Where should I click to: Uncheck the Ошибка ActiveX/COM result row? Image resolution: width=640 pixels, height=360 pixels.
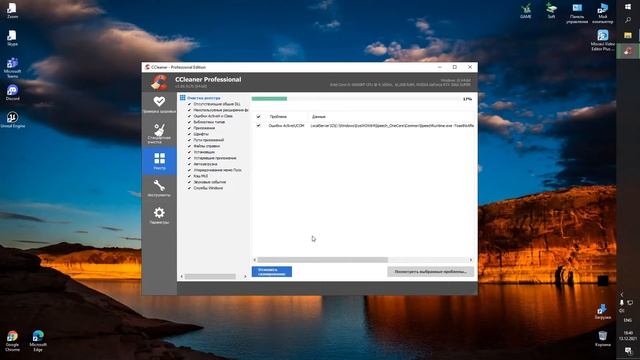(258, 126)
